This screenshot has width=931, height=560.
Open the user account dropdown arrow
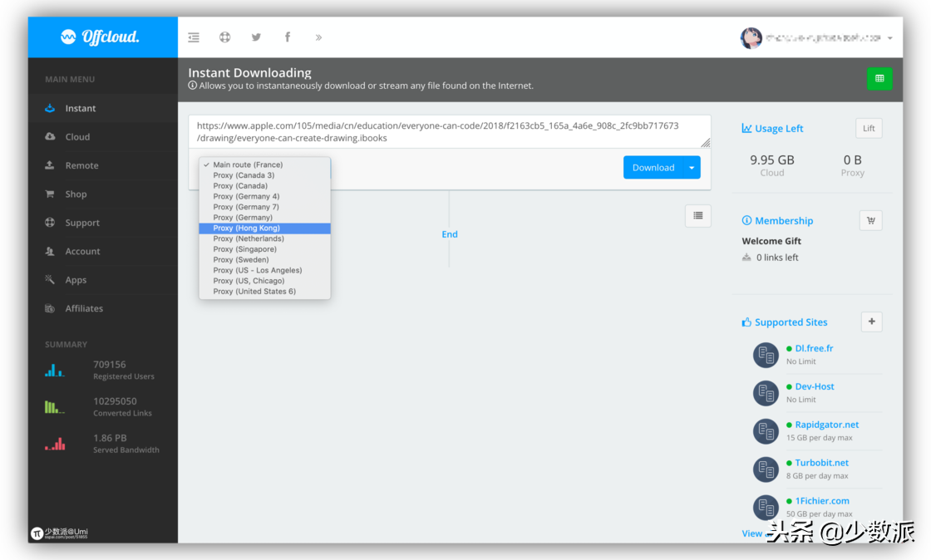click(x=890, y=38)
